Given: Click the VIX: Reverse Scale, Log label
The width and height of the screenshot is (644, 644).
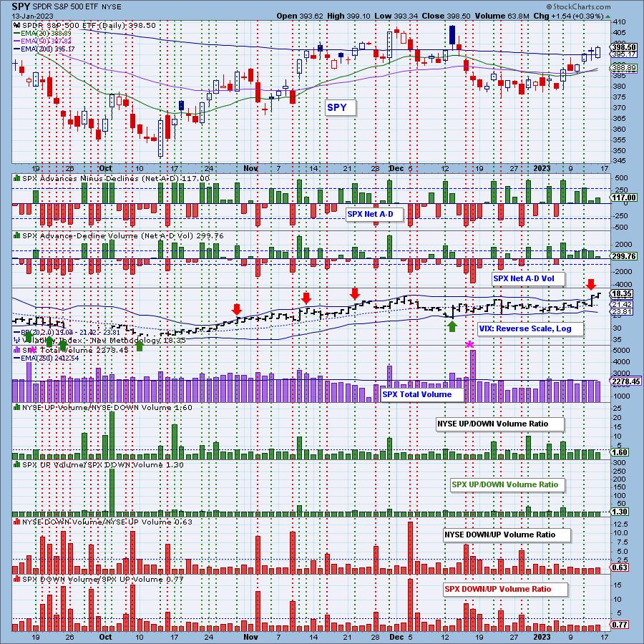Looking at the screenshot, I should (x=530, y=328).
